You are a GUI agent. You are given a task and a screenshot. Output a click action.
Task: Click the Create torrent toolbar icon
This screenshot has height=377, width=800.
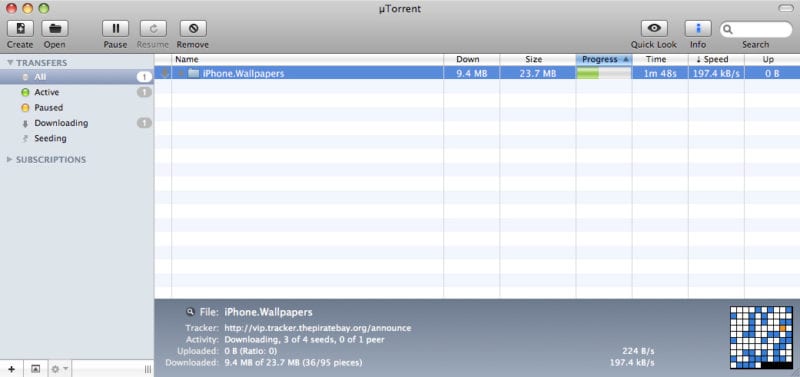(20, 29)
